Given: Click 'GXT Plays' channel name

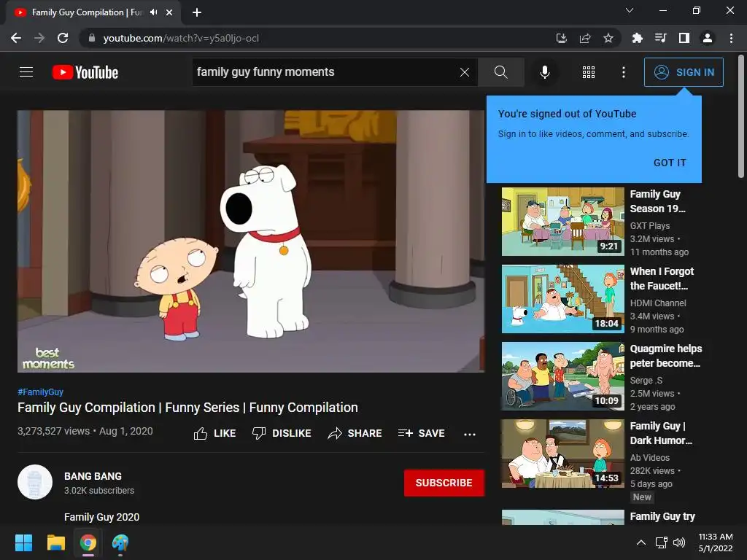Looking at the screenshot, I should pyautogui.click(x=650, y=226).
